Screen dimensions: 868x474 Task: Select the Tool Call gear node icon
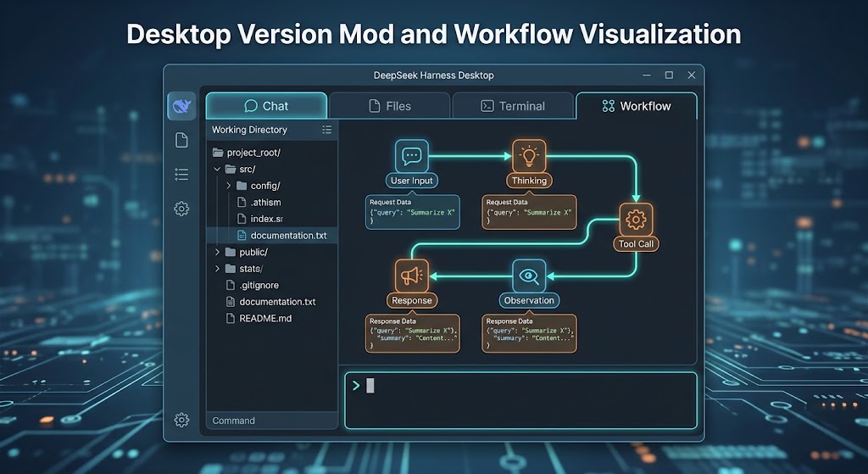pyautogui.click(x=636, y=220)
